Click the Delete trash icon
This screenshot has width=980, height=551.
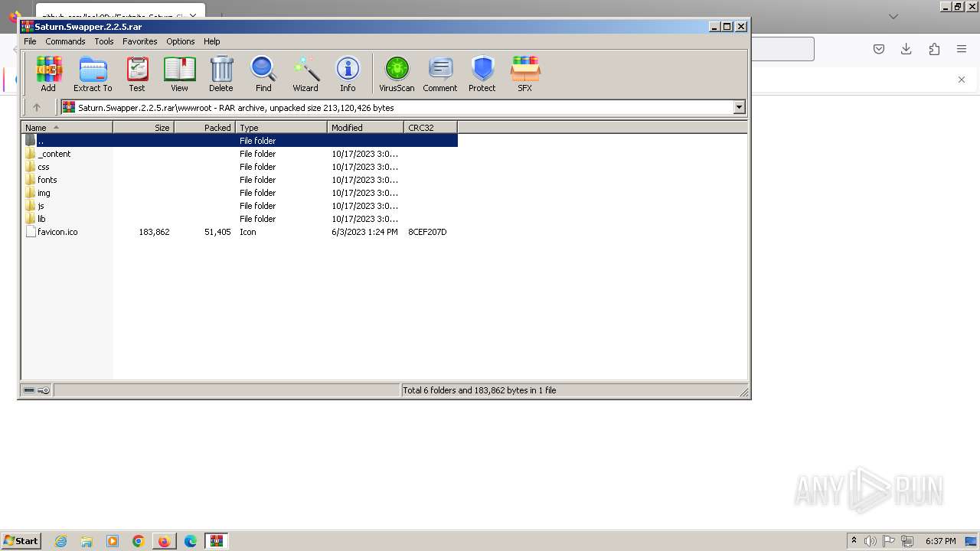point(221,74)
